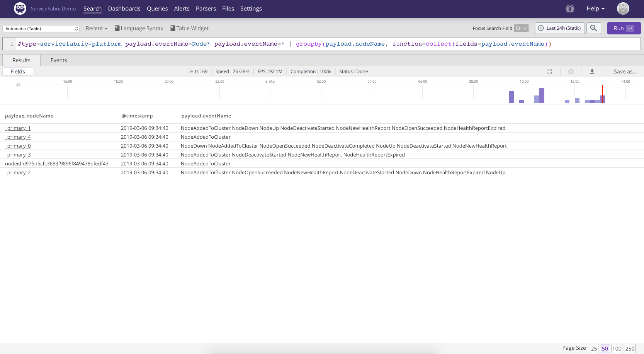Open Table Widget documentation
644x354 pixels.
(x=190, y=28)
